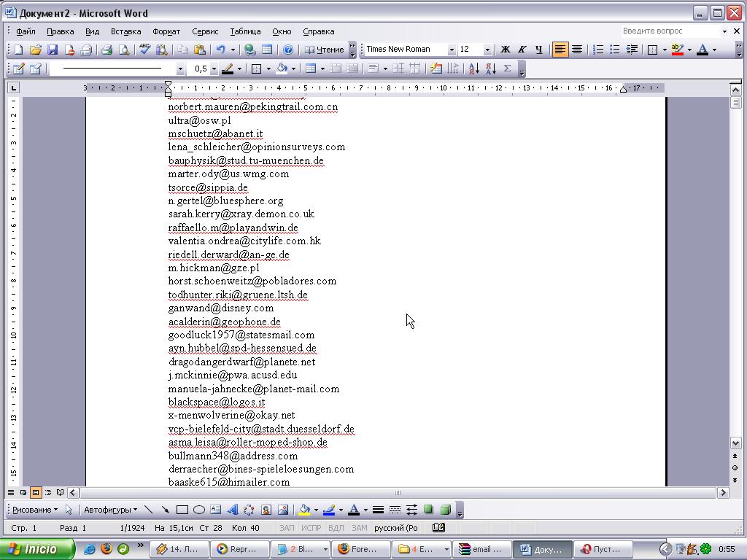747x560 pixels.
Task: Run spelling and grammar check
Action: (144, 50)
